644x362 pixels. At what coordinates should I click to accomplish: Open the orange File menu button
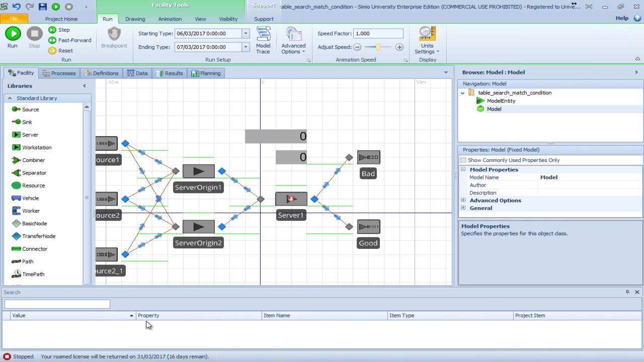click(14, 19)
